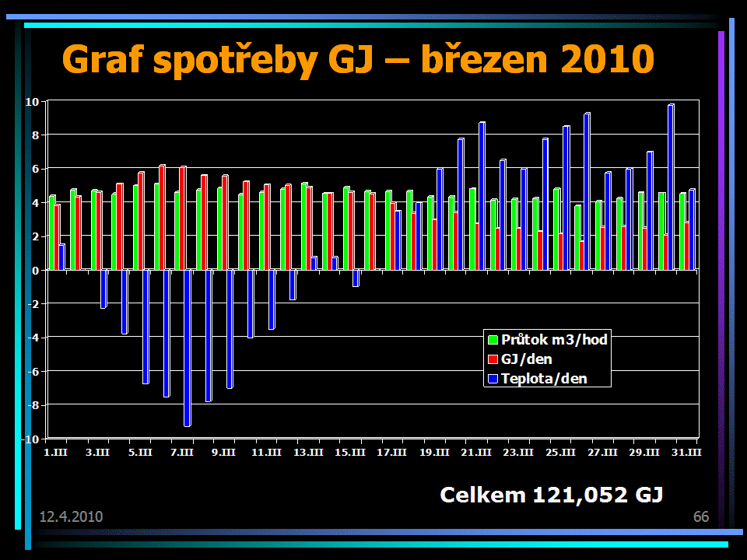Screen dimensions: 747x560
Task: Click the slide title 'Graf spotřeby GJ – březen 2010'
Action: (357, 59)
